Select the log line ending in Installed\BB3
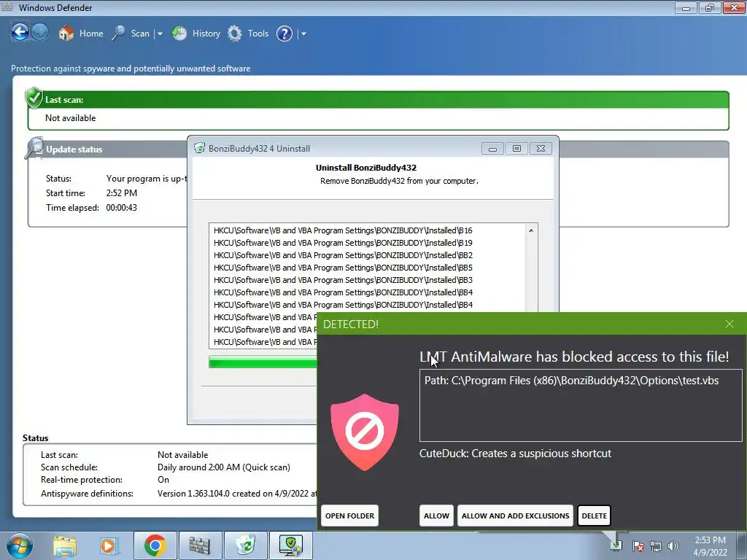This screenshot has height=560, width=747. [343, 280]
